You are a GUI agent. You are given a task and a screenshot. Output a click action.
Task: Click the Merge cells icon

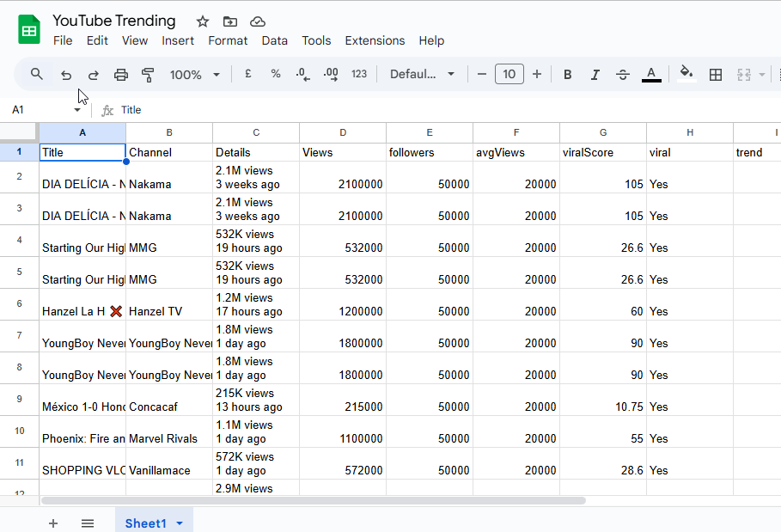[744, 75]
